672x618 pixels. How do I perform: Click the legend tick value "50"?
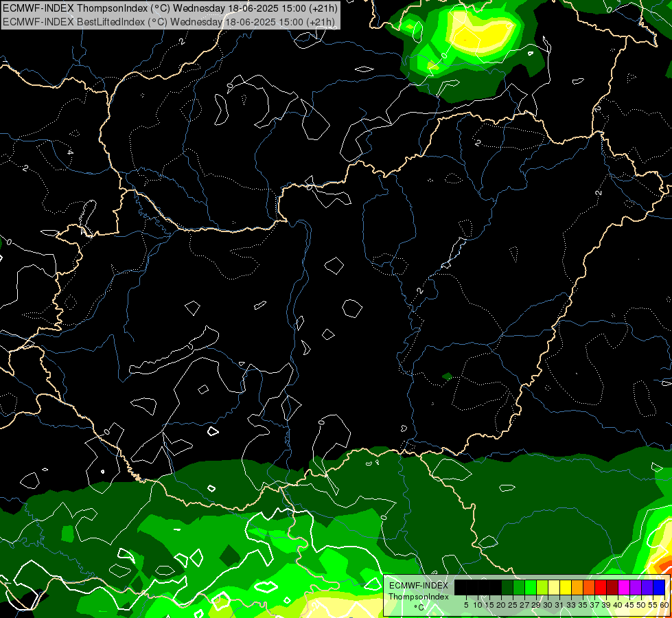coord(641,605)
